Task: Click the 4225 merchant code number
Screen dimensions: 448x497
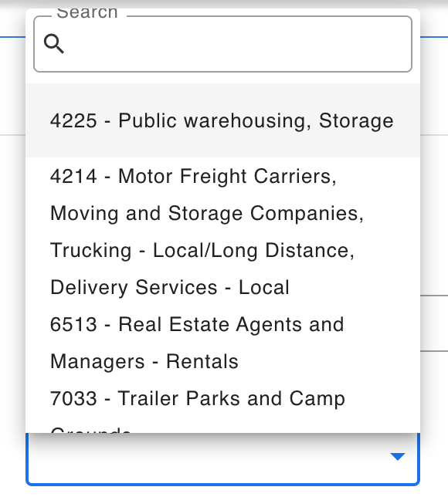Action: pos(73,120)
